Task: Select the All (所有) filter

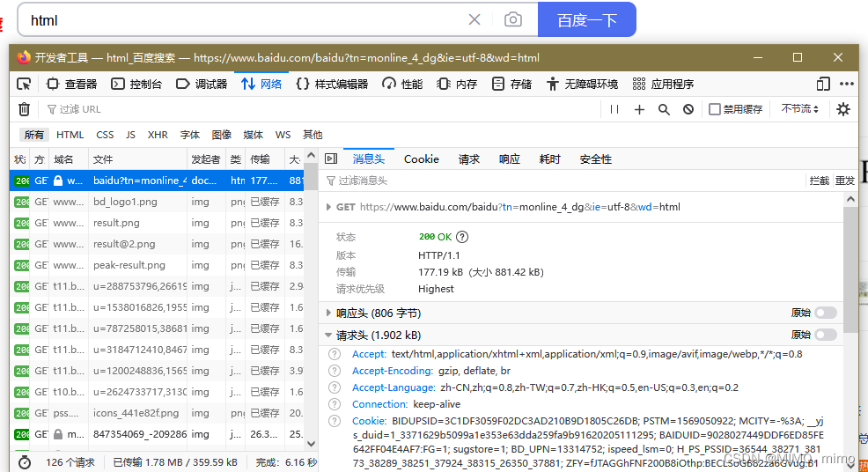Action: click(x=33, y=135)
